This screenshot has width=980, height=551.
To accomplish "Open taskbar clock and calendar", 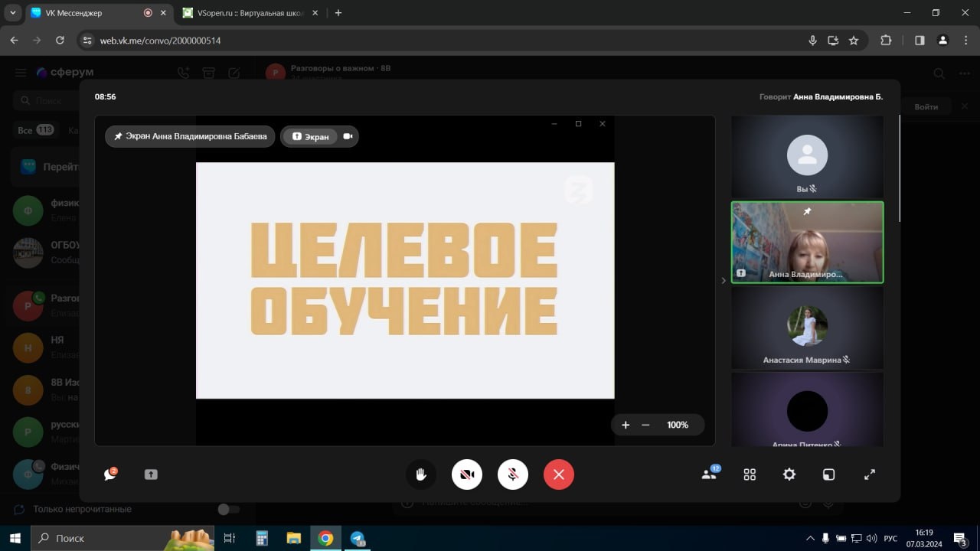I will coord(925,538).
